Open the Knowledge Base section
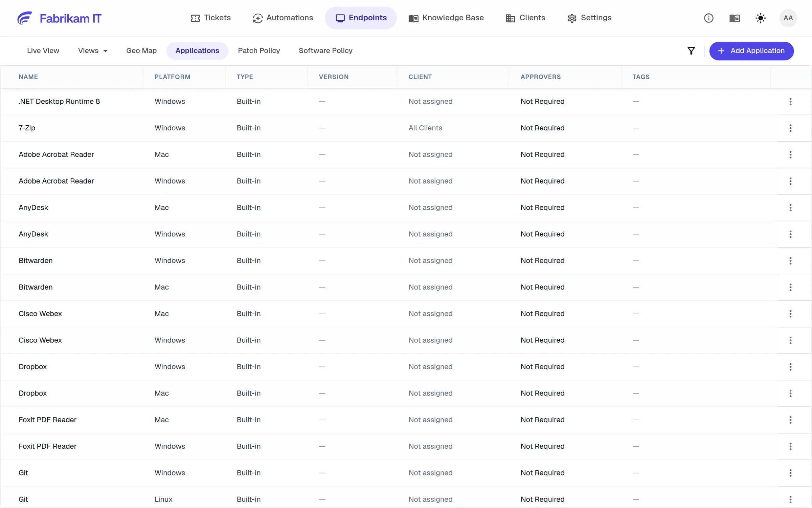Image resolution: width=812 pixels, height=508 pixels. click(446, 18)
